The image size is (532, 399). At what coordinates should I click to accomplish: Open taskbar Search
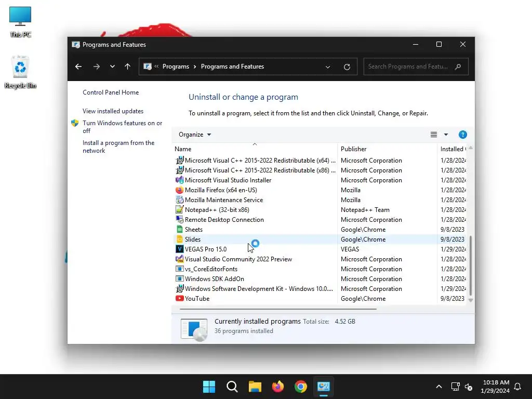(232, 387)
